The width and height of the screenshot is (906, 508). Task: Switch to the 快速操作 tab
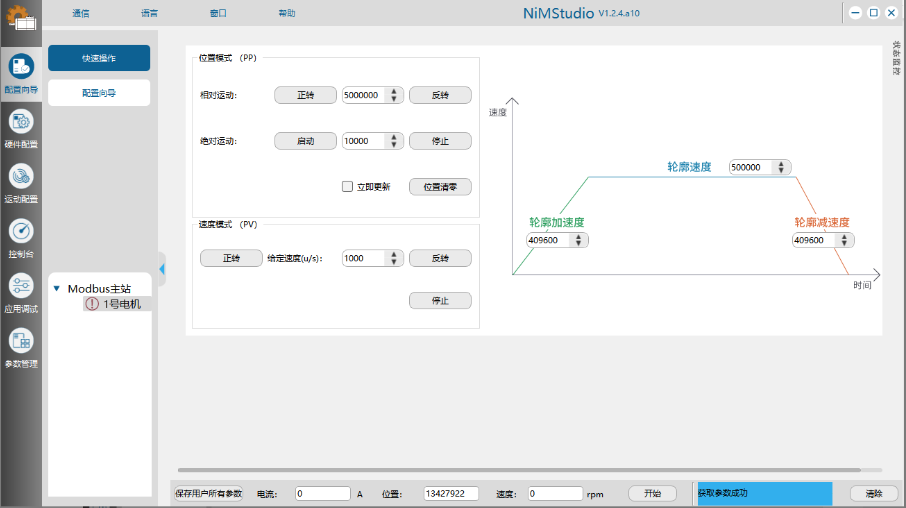pos(99,58)
